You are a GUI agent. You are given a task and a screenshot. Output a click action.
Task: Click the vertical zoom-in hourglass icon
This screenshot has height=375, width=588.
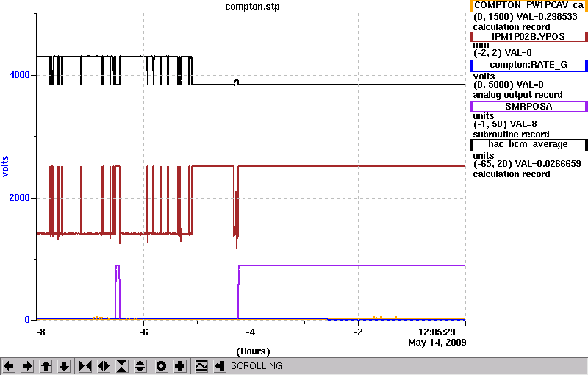(x=122, y=365)
